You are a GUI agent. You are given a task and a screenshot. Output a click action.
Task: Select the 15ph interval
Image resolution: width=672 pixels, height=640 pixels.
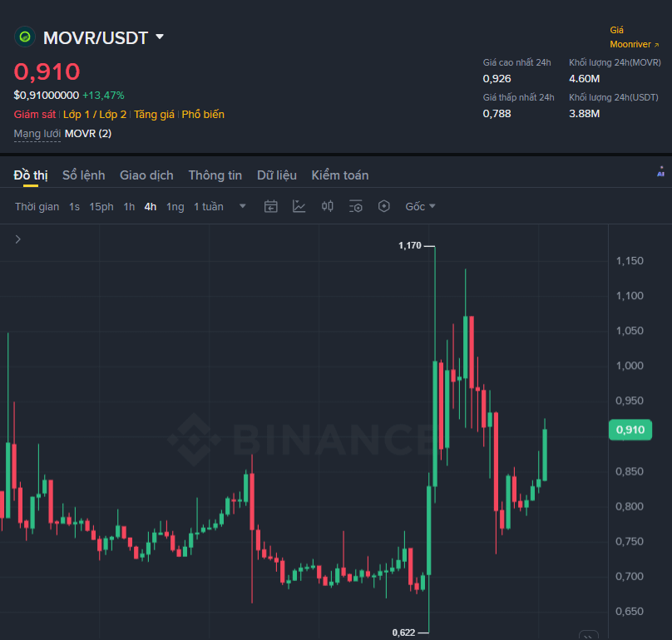click(x=101, y=206)
